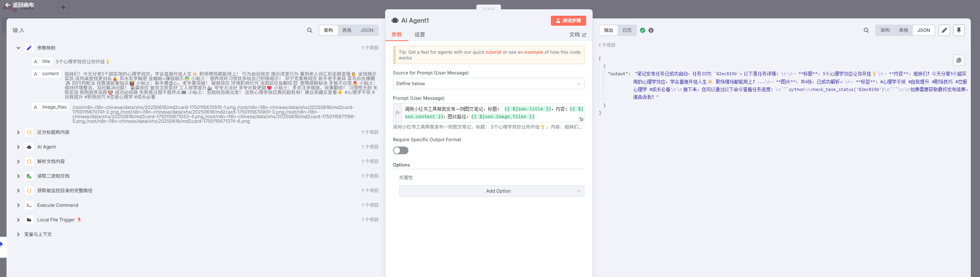The height and width of the screenshot is (277, 980).
Task: Expand the 解析文档内容 node
Action: click(x=18, y=162)
